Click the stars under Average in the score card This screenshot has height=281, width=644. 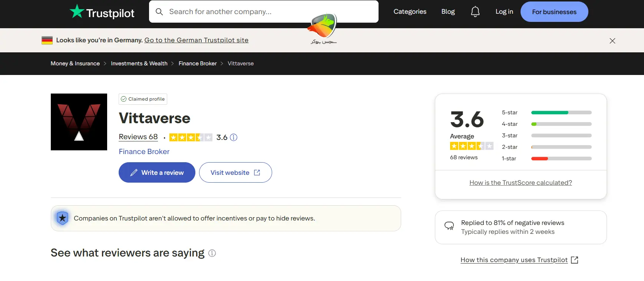pos(472,146)
